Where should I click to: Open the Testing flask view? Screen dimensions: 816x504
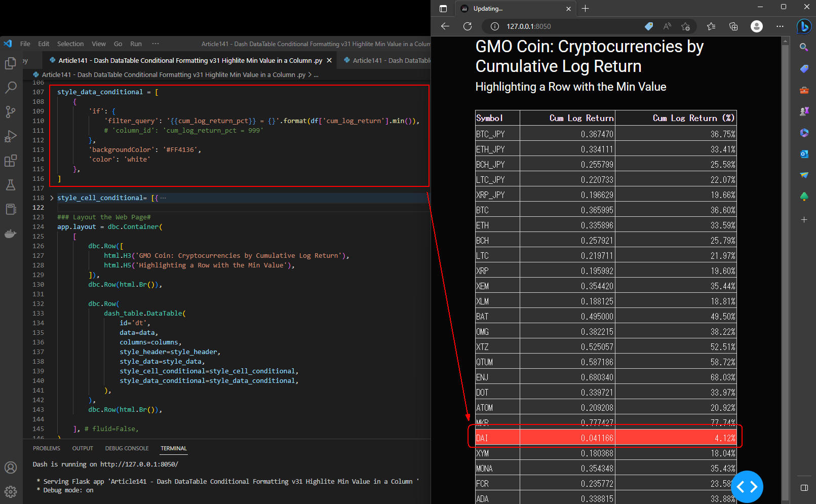click(x=11, y=185)
